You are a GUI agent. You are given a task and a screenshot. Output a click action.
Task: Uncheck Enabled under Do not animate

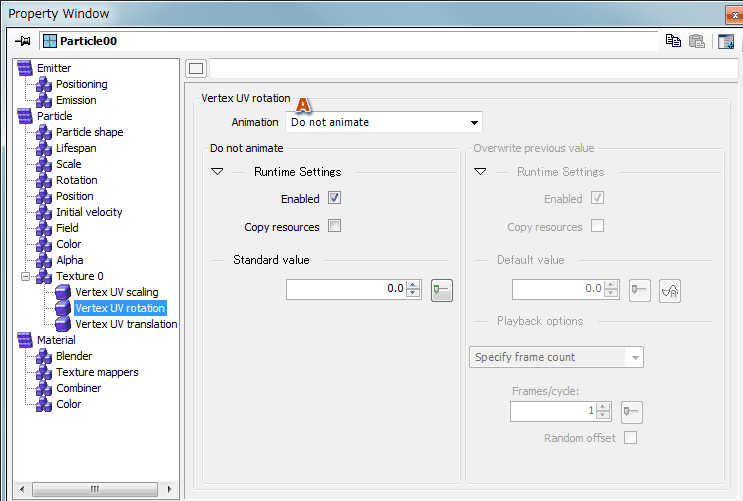tap(335, 198)
